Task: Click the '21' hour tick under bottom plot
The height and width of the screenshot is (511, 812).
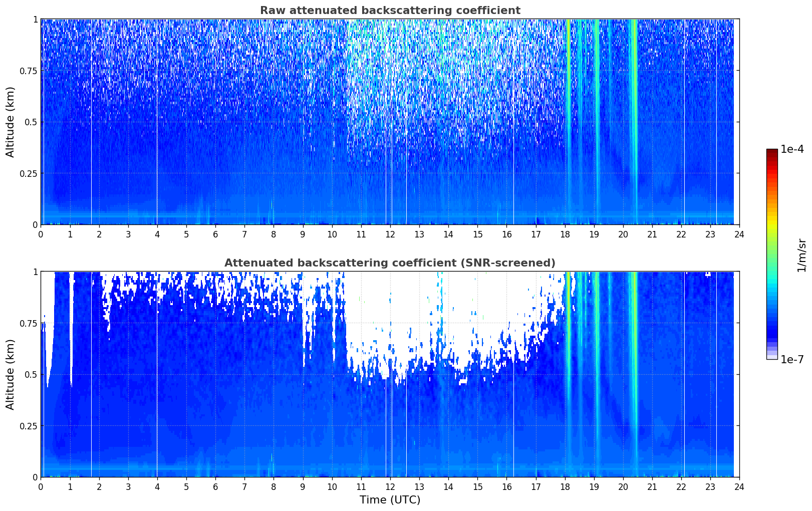Action: click(x=652, y=486)
